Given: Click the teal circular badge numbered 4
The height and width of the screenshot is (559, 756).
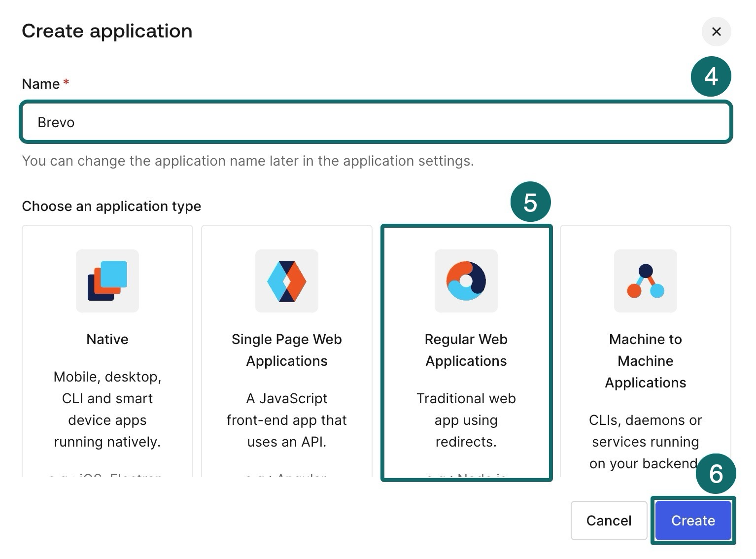Looking at the screenshot, I should coord(711,76).
